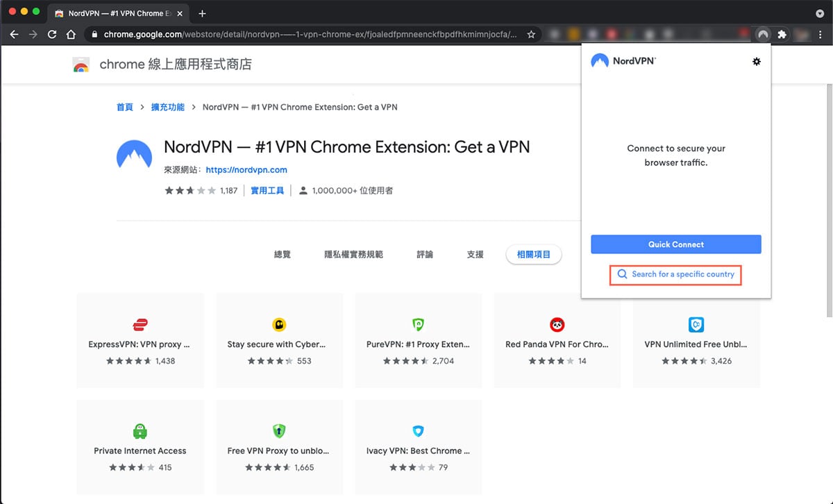Open the Red Panda VPN icon
Viewport: 833px width, 504px height.
pos(557,325)
